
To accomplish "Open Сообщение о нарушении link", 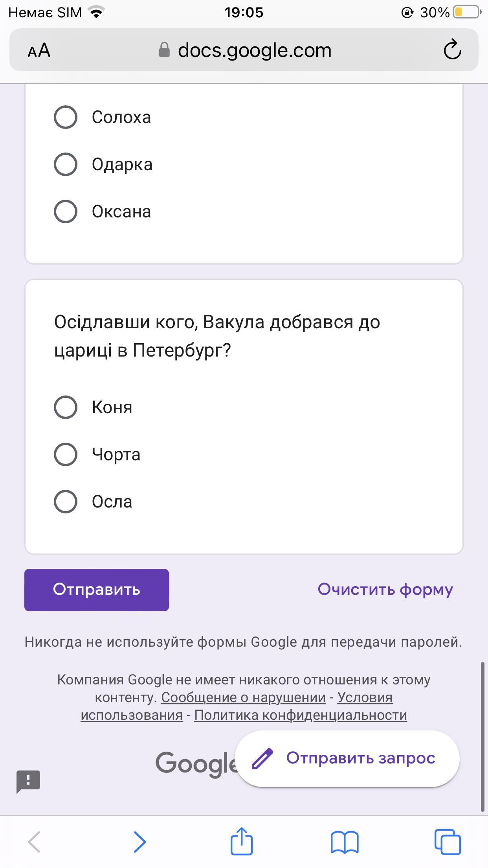I will click(x=243, y=697).
